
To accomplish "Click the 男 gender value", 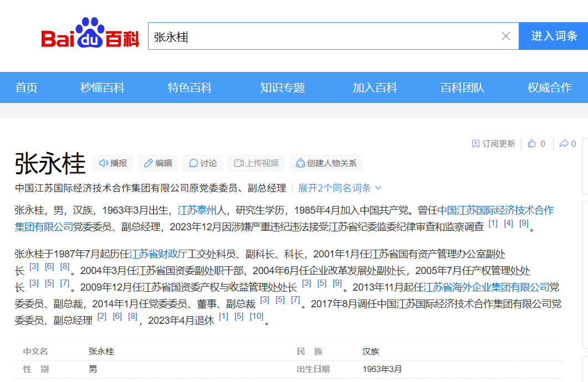I will (x=93, y=369).
